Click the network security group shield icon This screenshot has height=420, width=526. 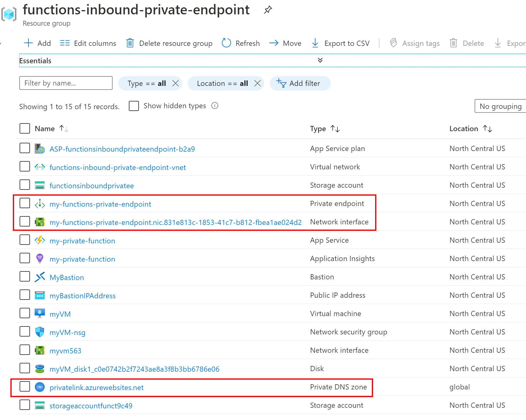40,332
